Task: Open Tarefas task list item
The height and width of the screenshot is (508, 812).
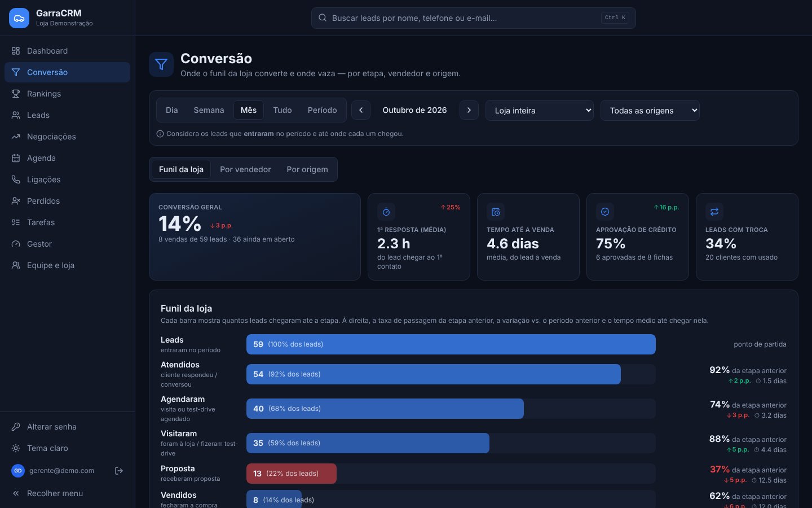Action: coord(67,222)
